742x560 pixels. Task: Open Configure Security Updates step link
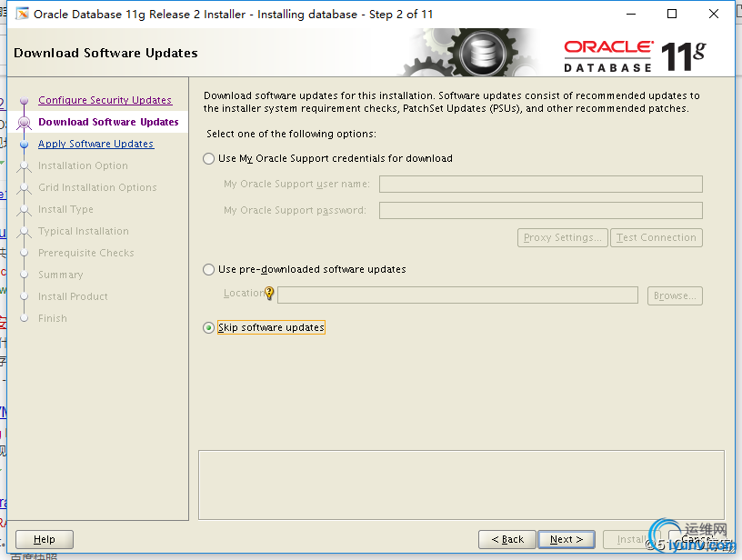pyautogui.click(x=105, y=100)
